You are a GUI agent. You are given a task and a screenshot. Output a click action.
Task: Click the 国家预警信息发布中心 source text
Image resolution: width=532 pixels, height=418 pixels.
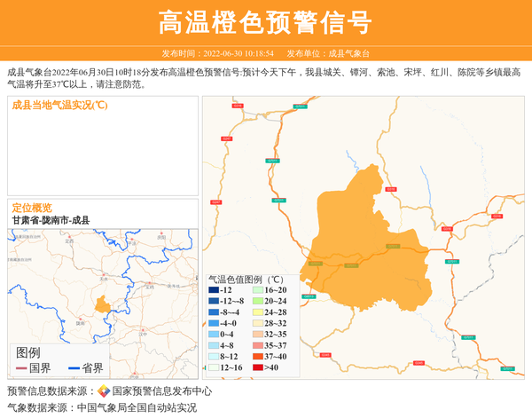(161, 391)
